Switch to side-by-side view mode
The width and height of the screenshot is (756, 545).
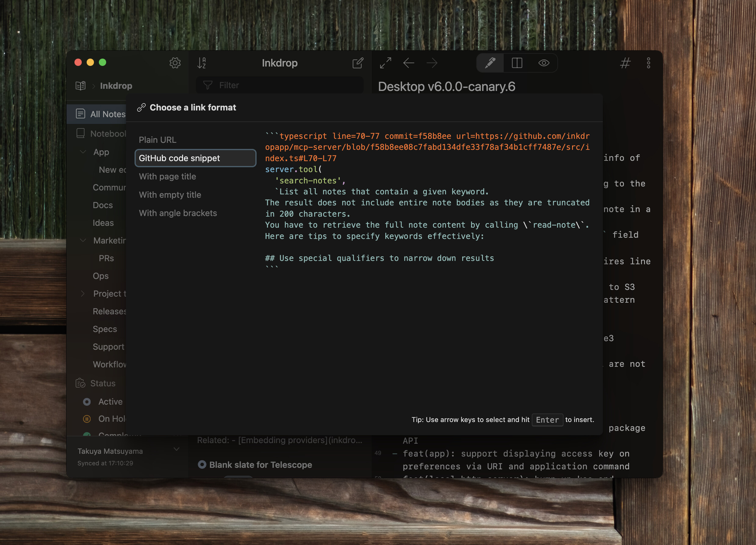(x=517, y=63)
